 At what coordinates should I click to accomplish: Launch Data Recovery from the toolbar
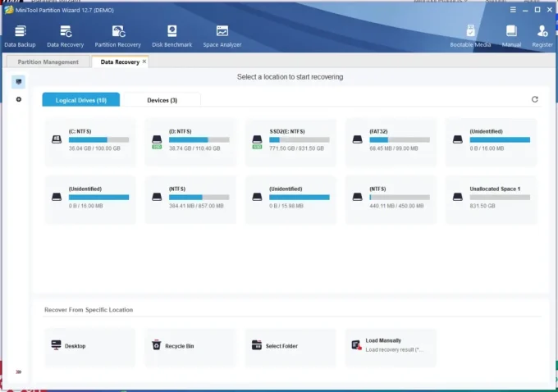point(66,34)
